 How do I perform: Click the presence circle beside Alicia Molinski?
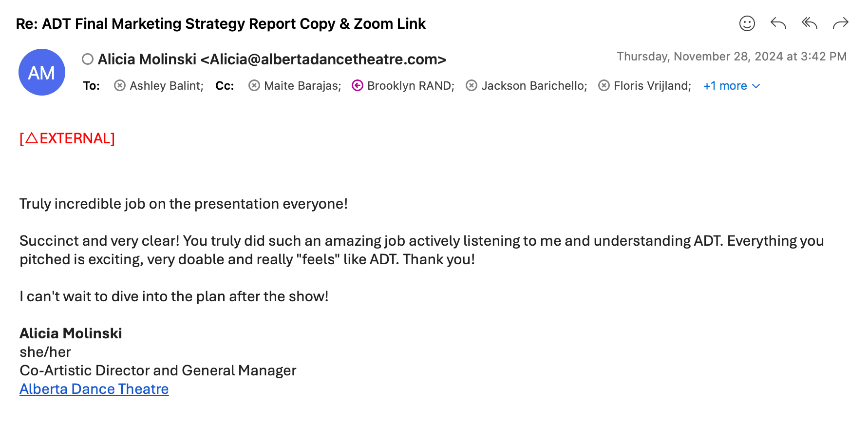pos(88,59)
